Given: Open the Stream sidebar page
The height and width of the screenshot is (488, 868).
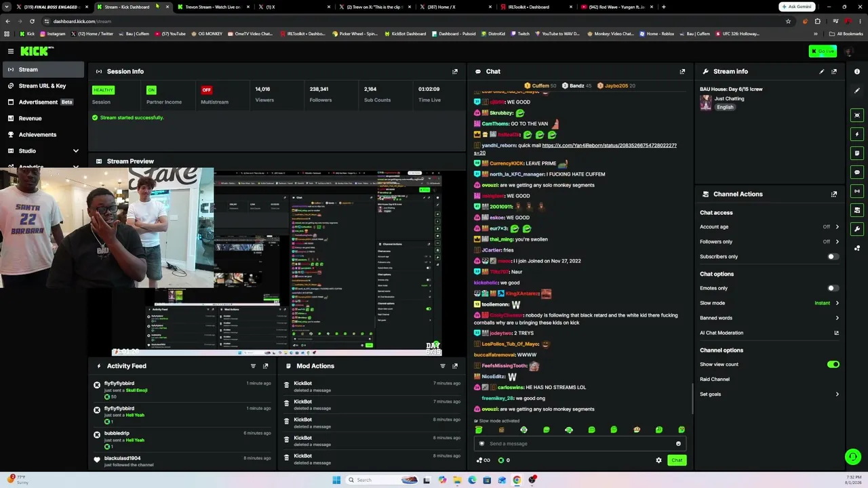Looking at the screenshot, I should point(43,70).
